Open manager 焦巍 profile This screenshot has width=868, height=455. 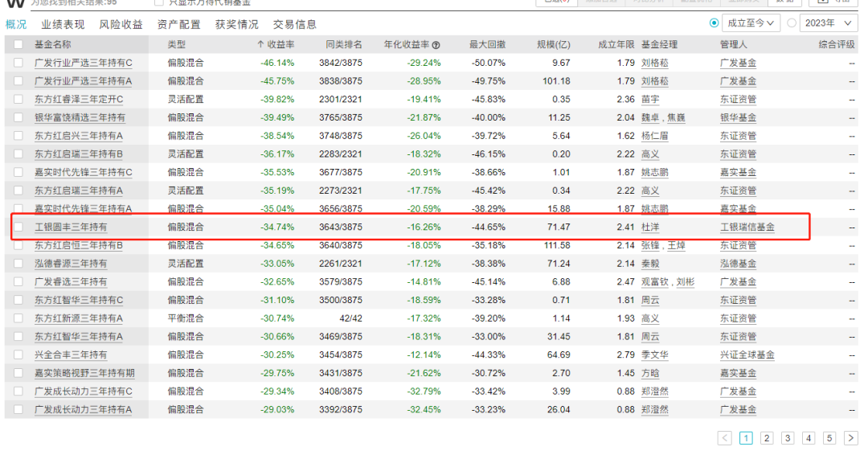pos(677,118)
